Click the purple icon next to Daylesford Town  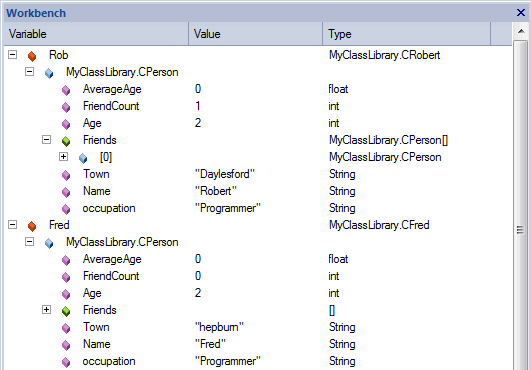[66, 175]
